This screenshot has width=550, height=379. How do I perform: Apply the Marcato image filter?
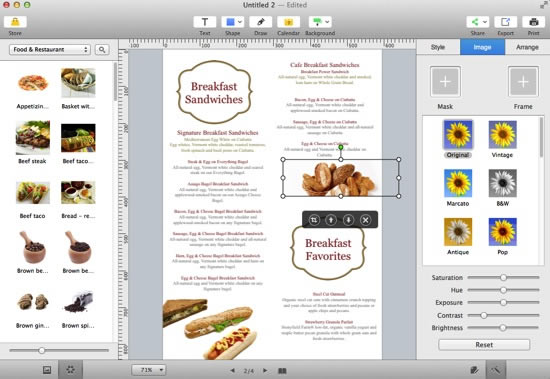point(458,183)
